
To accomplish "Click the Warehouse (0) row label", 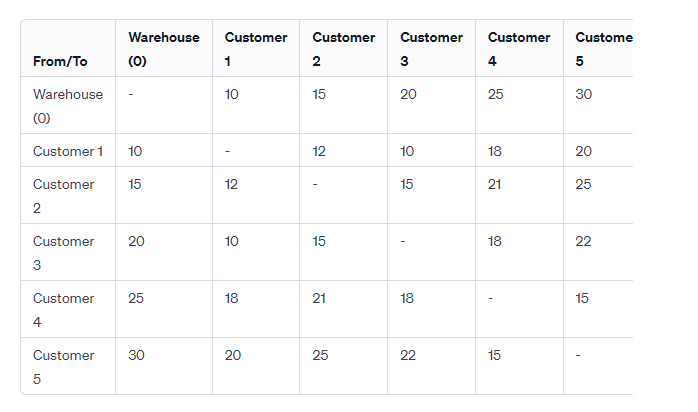I will point(68,106).
